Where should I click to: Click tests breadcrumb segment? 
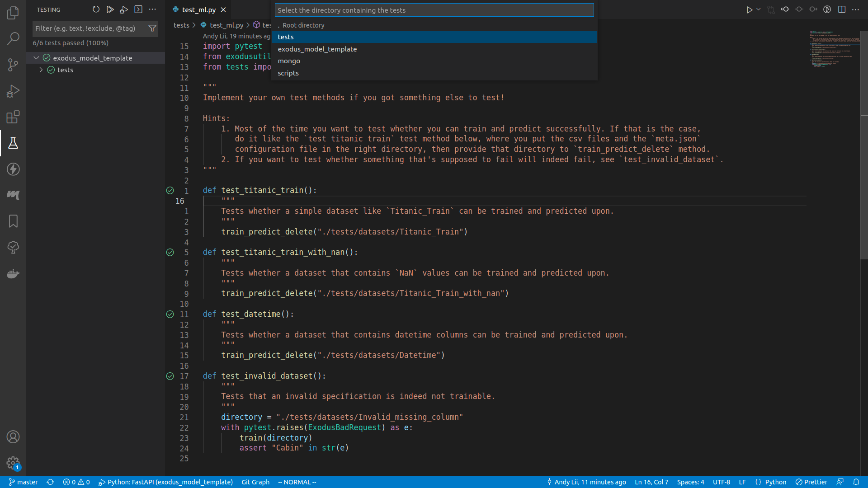pos(181,25)
